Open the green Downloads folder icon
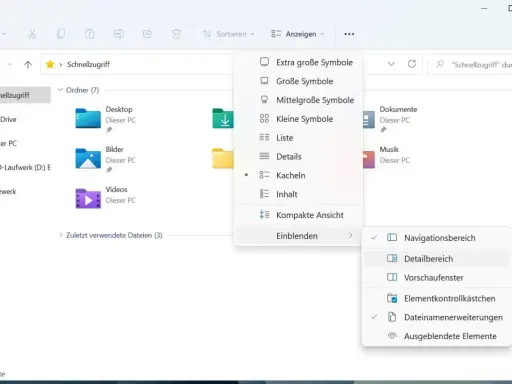 click(223, 118)
